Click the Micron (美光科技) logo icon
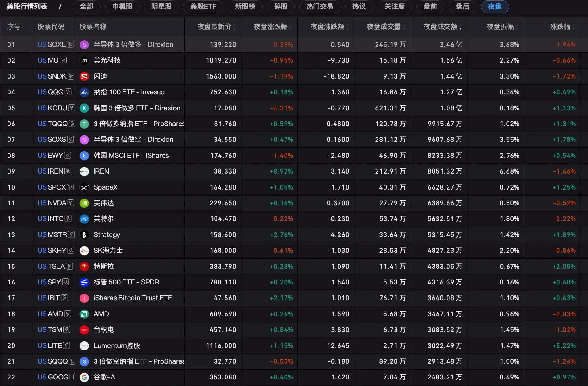Screen dimensions: 588x386 point(84,60)
